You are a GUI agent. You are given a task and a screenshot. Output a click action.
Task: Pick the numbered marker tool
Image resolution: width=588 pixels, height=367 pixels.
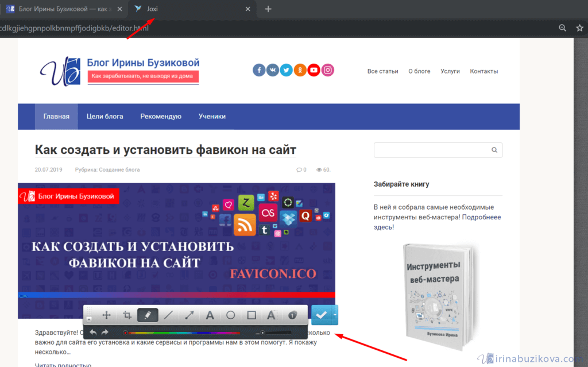[x=292, y=315]
